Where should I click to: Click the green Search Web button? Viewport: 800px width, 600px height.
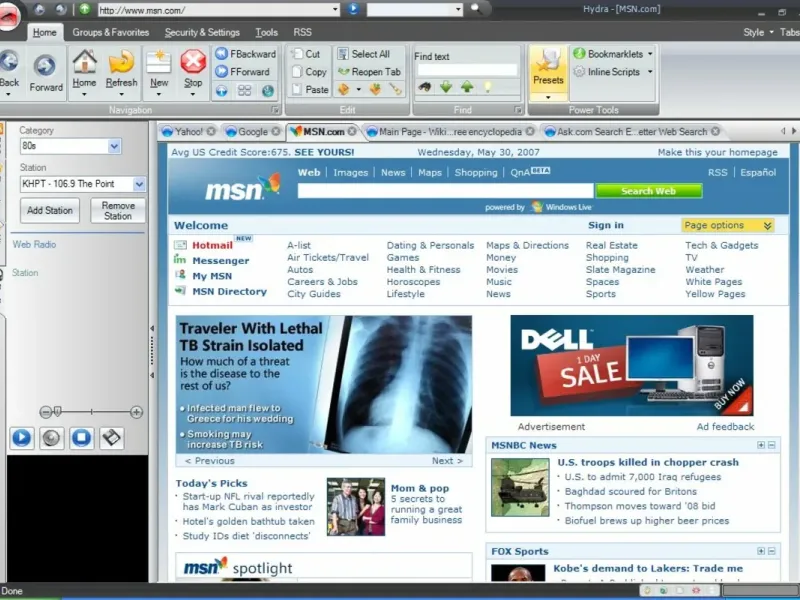click(x=648, y=191)
